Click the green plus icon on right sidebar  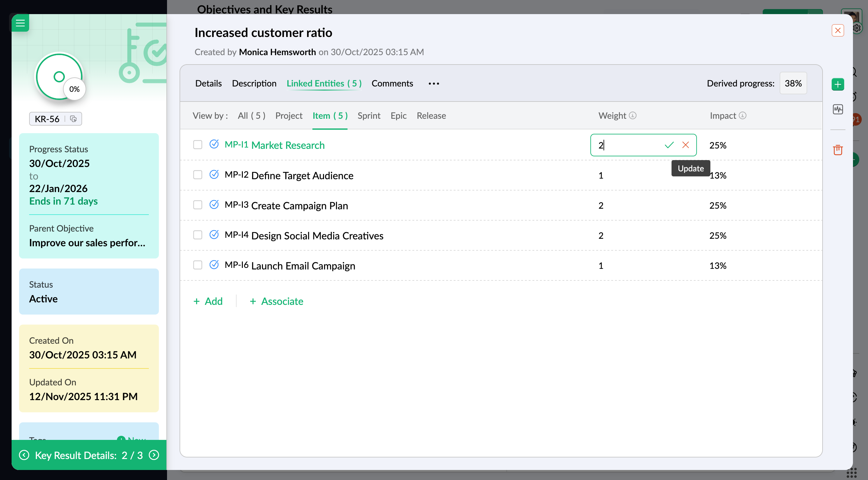pos(837,84)
